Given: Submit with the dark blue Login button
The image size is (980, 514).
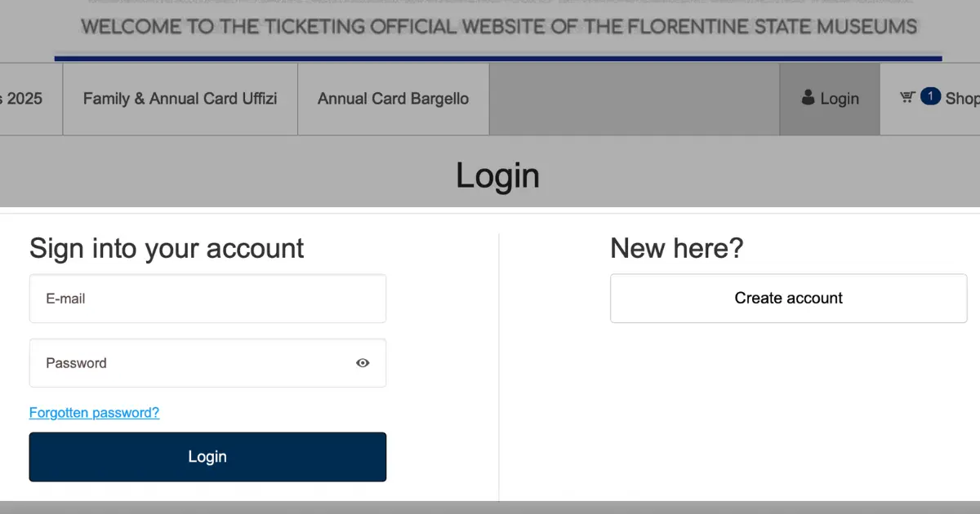Looking at the screenshot, I should point(207,457).
